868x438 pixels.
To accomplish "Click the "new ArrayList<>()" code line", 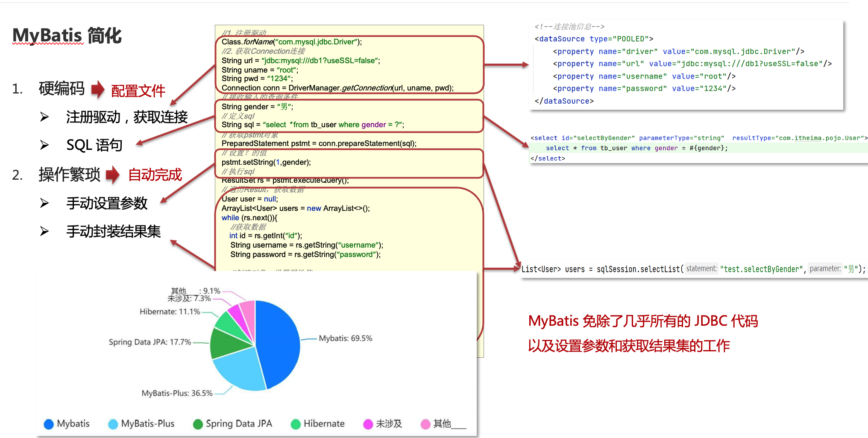I will pyautogui.click(x=296, y=208).
